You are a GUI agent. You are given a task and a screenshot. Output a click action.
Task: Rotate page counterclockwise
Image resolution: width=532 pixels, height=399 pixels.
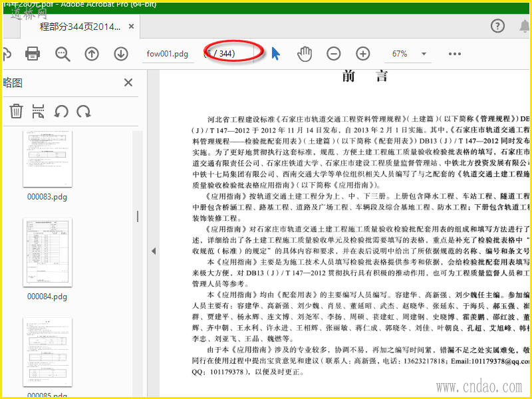(x=61, y=111)
